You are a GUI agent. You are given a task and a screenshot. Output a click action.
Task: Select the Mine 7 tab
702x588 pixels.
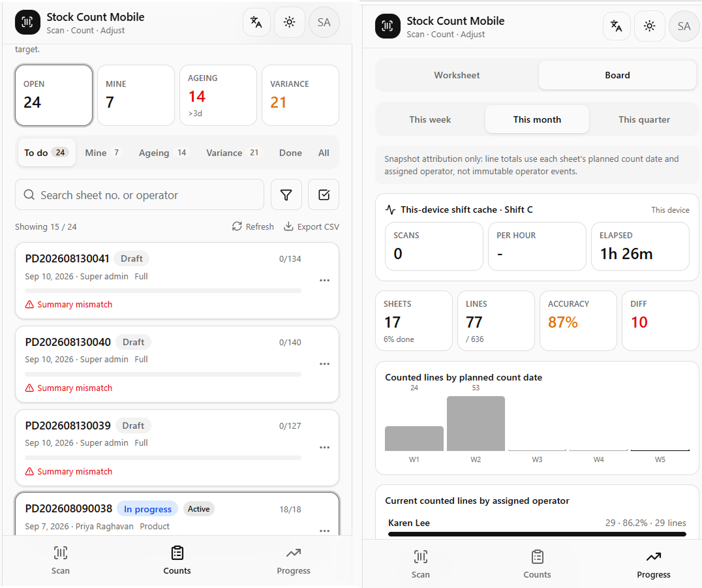(x=103, y=153)
